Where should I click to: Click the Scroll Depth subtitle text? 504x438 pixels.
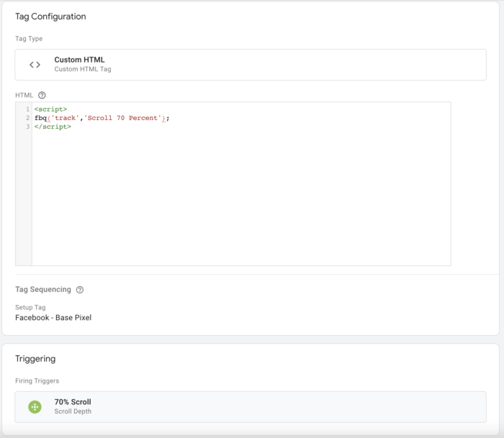(73, 411)
